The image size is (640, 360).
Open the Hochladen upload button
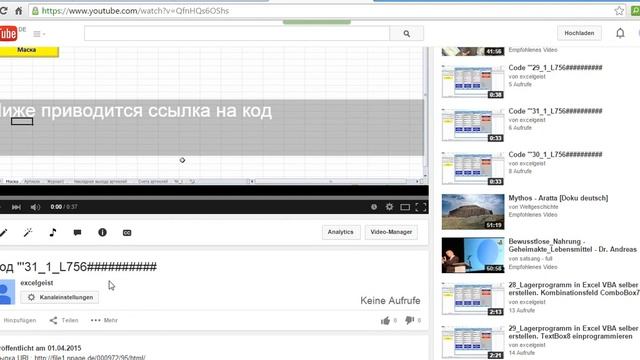(x=579, y=33)
